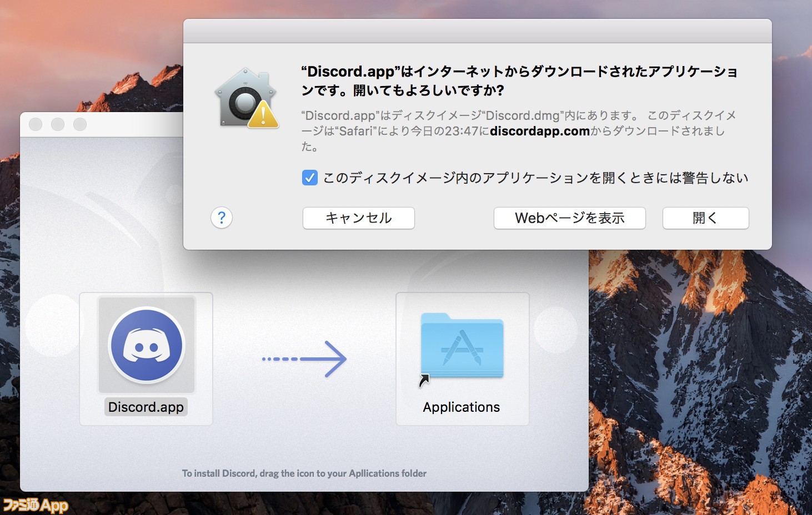
Task: Open the help question mark button
Action: coord(222,218)
